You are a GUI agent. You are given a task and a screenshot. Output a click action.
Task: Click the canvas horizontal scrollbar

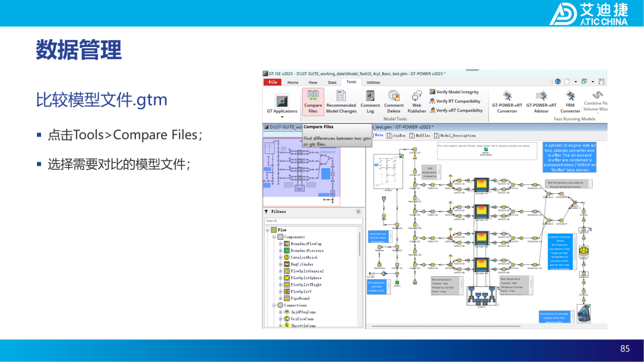pos(446,326)
